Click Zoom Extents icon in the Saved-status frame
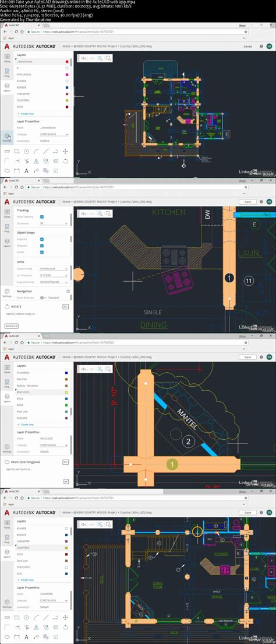 pyautogui.click(x=100, y=58)
